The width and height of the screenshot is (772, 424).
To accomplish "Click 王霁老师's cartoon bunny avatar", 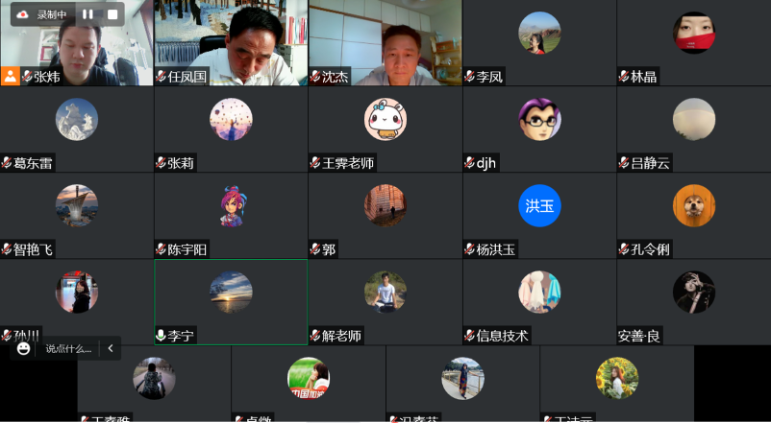I will [x=386, y=119].
